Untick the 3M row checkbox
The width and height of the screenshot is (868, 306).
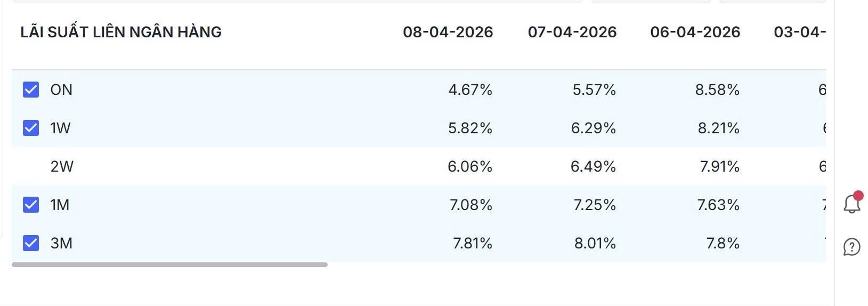[31, 243]
